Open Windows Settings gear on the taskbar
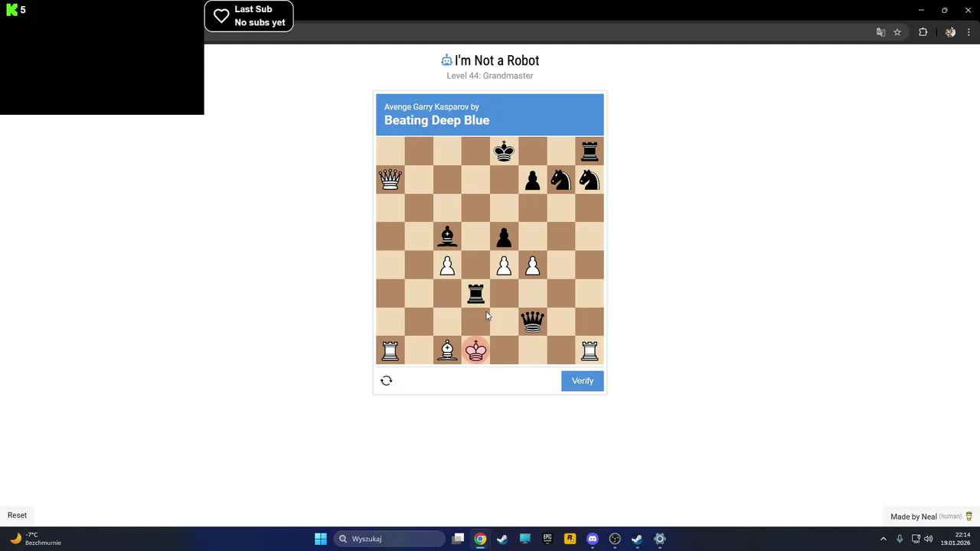 click(659, 539)
